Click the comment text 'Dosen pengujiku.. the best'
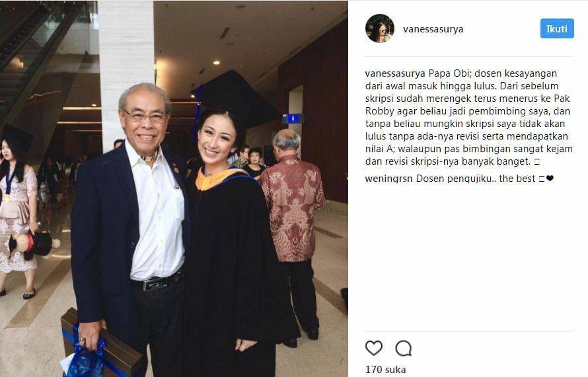This screenshot has width=588, height=377. 476,179
